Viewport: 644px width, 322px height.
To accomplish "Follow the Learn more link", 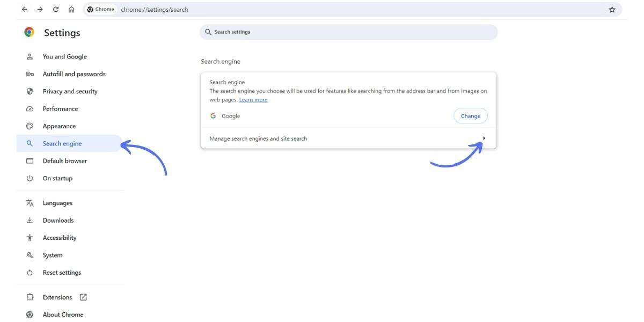I will click(x=253, y=100).
